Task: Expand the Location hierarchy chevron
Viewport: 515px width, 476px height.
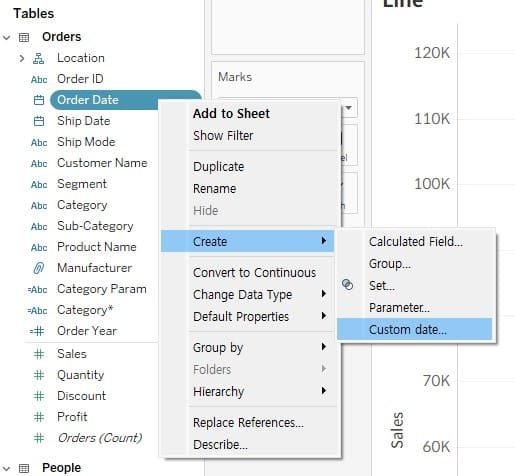Action: pyautogui.click(x=22, y=59)
